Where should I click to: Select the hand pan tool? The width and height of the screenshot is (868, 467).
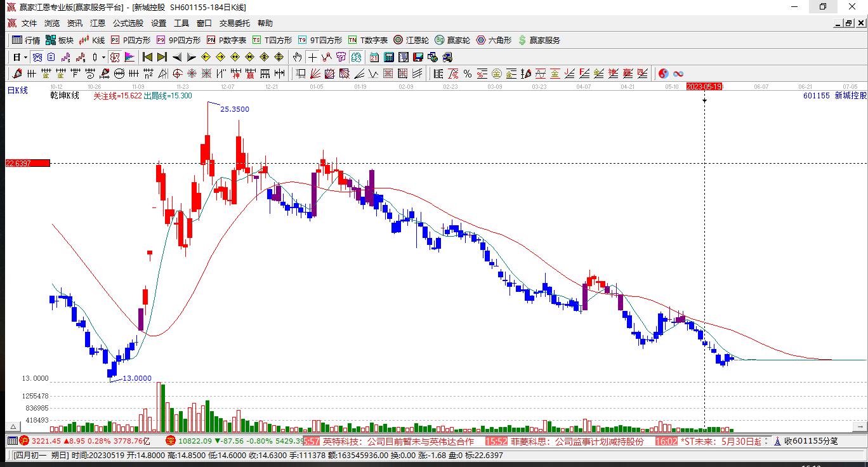tap(297, 57)
